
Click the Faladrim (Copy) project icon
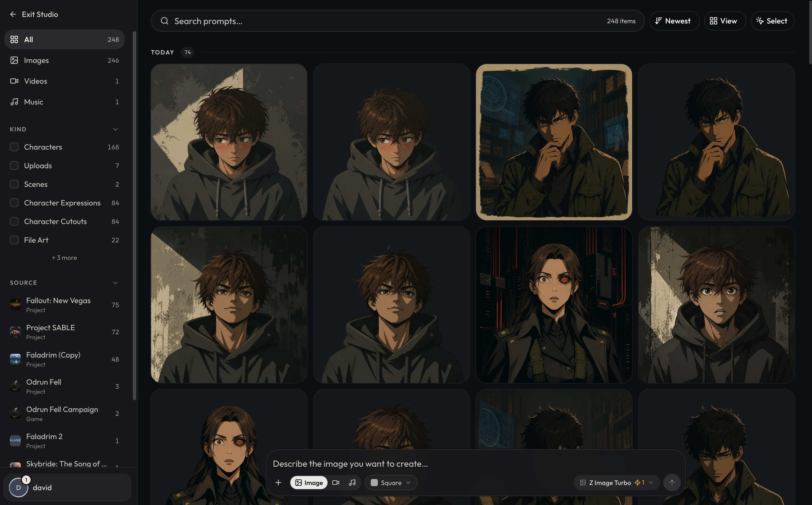(15, 359)
